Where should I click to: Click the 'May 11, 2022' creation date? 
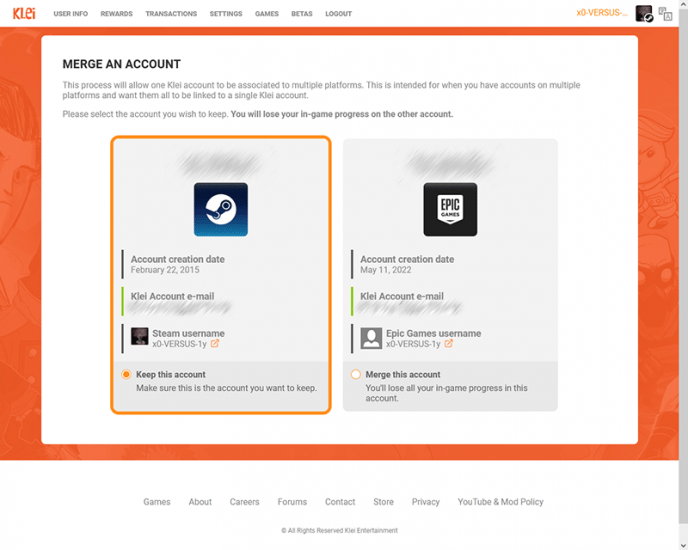point(386,270)
